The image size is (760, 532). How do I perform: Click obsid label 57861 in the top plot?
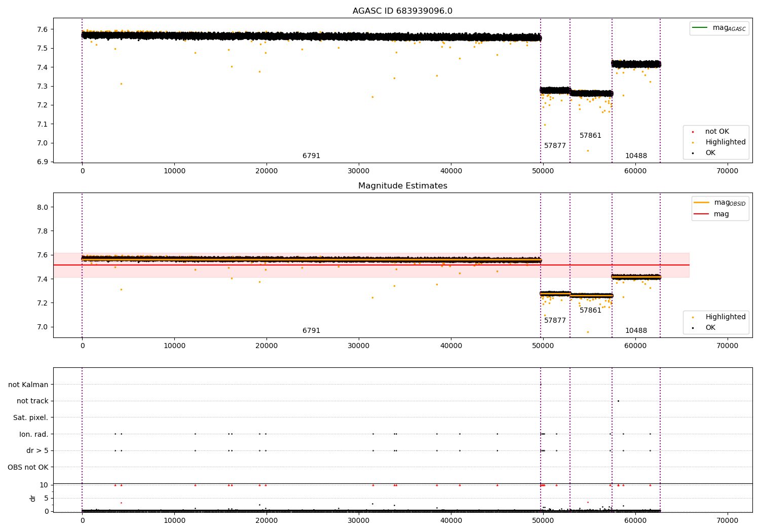click(590, 136)
